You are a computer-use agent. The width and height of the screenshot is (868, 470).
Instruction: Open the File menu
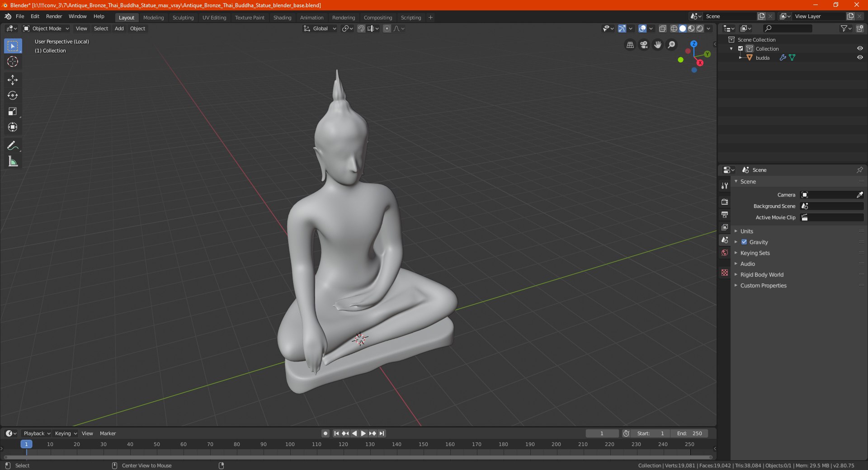pos(20,16)
